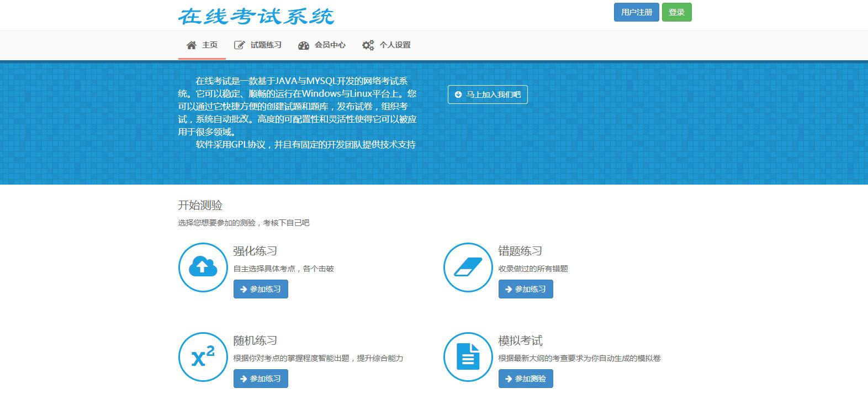Click the cloud upload icon for 强化练习
This screenshot has width=868, height=404.
(203, 267)
